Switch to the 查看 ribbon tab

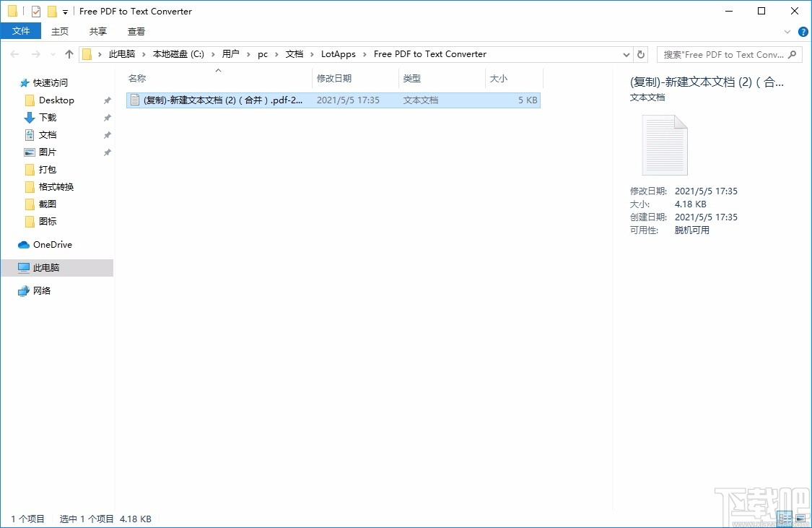[137, 31]
